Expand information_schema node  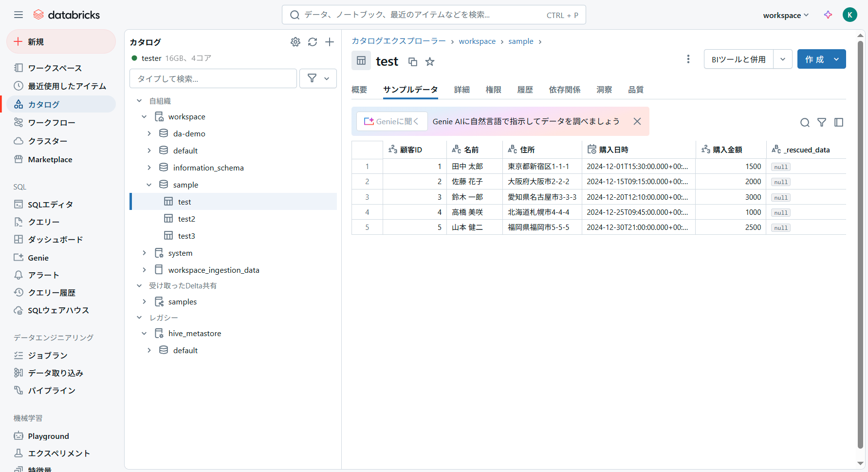(149, 168)
